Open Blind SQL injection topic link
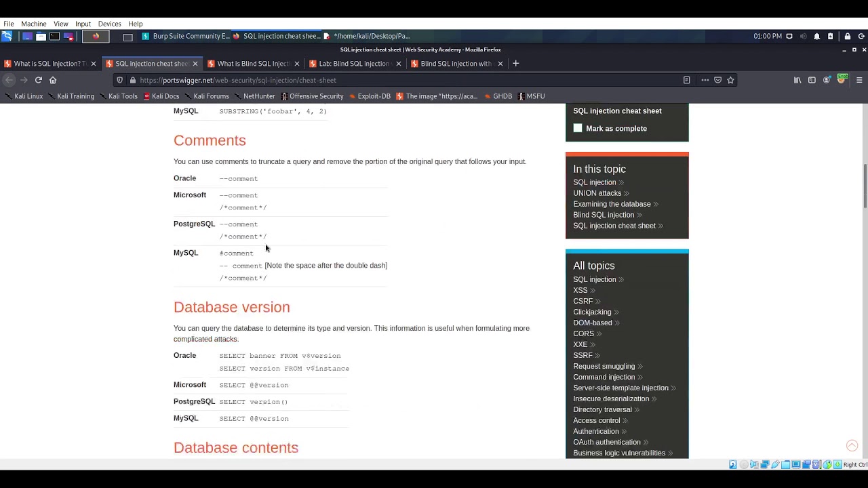The image size is (868, 488). 604,215
